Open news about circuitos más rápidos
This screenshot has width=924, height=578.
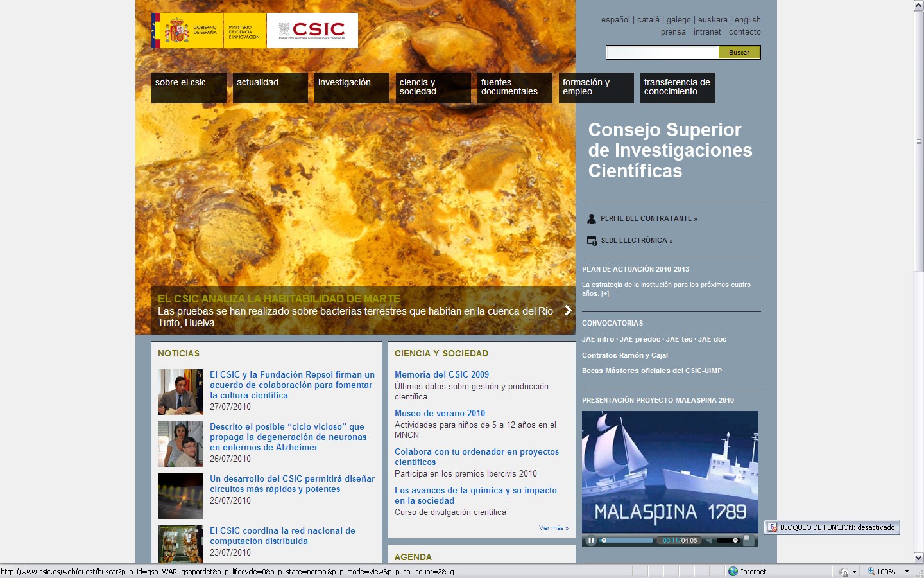point(292,484)
